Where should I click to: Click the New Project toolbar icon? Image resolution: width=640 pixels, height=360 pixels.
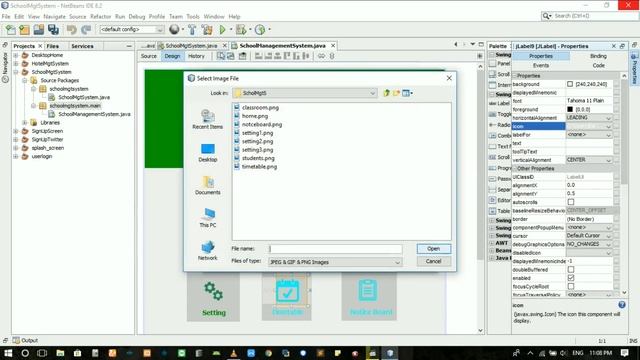click(24, 29)
